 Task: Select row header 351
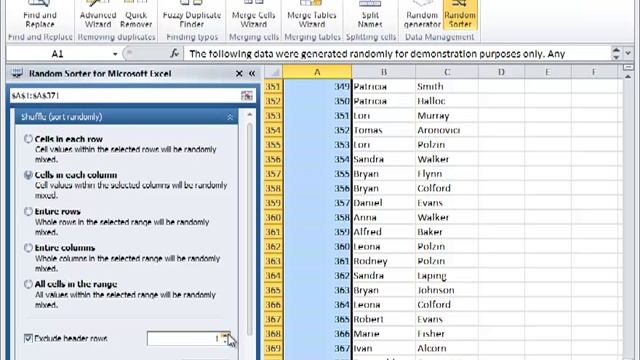[273, 86]
